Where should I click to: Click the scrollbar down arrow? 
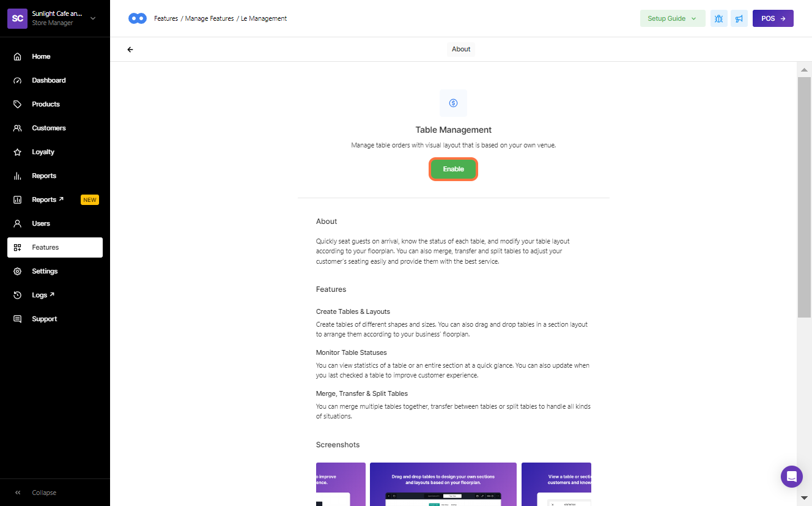point(804,498)
